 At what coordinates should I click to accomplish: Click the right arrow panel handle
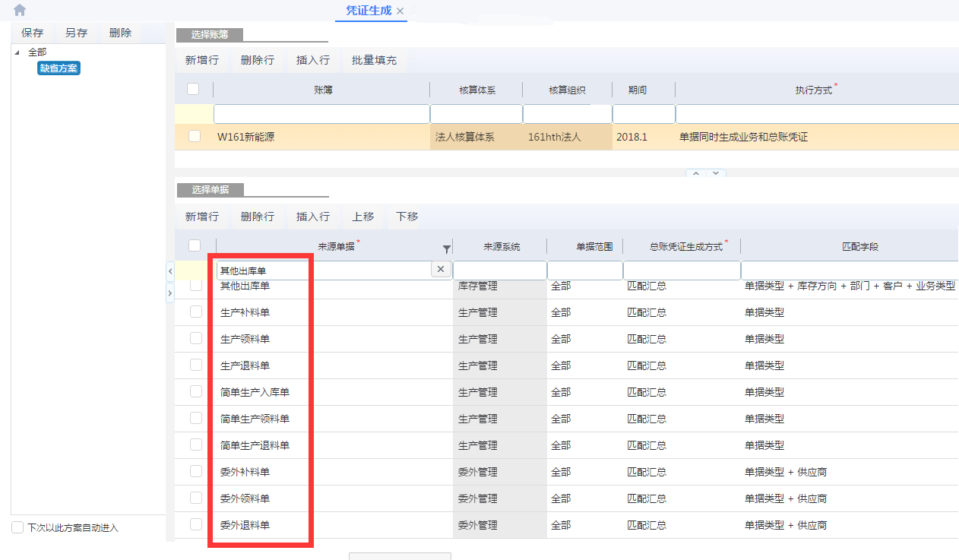tap(169, 293)
